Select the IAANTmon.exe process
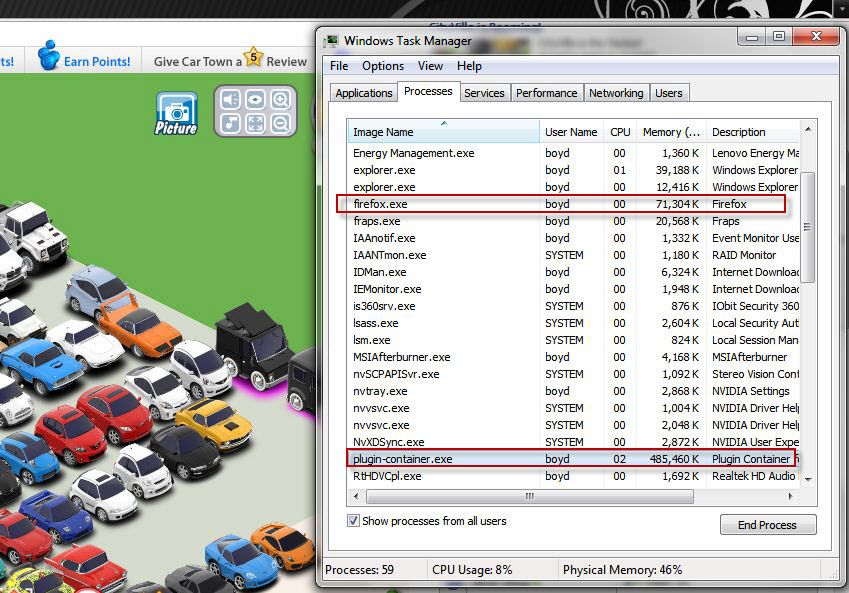The height and width of the screenshot is (593, 849). point(574,255)
